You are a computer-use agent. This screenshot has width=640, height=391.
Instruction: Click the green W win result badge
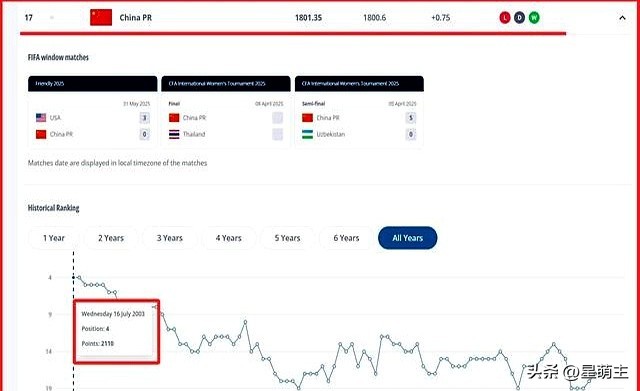click(x=534, y=18)
